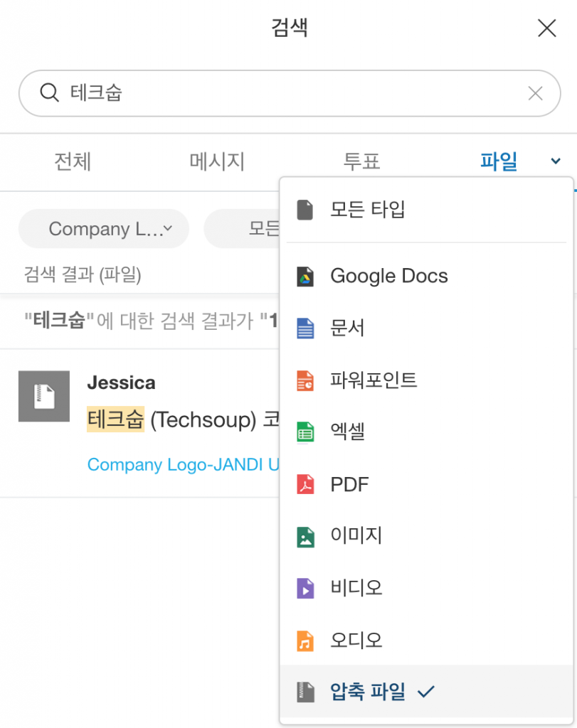Viewport: 577px width, 728px height.
Task: Choose 모든 타입 file type filter
Action: point(367,210)
